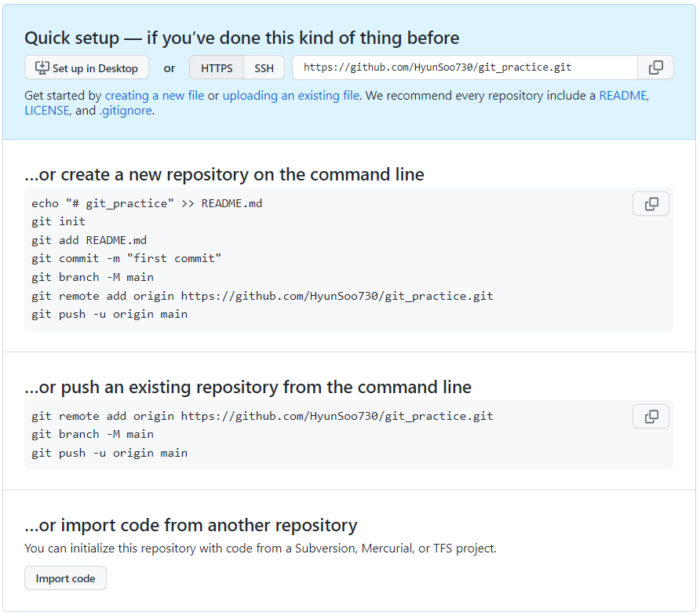Click git remote add origin in push section
This screenshot has width=700, height=616.
point(262,416)
